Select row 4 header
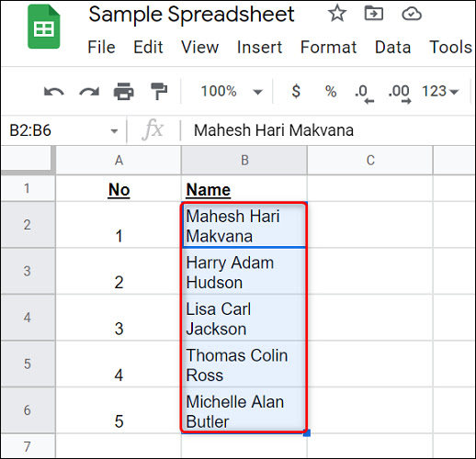This screenshot has height=459, width=476. click(x=28, y=318)
